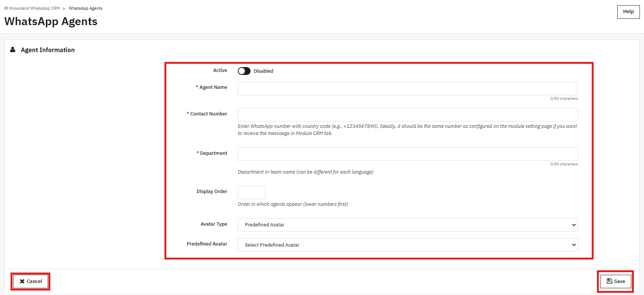The width and height of the screenshot is (644, 295).
Task: Toggle the Active switch to enabled
Action: 244,71
